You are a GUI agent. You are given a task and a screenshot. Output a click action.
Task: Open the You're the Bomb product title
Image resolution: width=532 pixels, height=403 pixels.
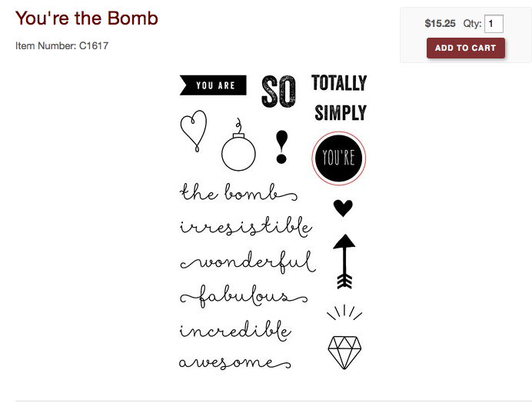(x=87, y=18)
